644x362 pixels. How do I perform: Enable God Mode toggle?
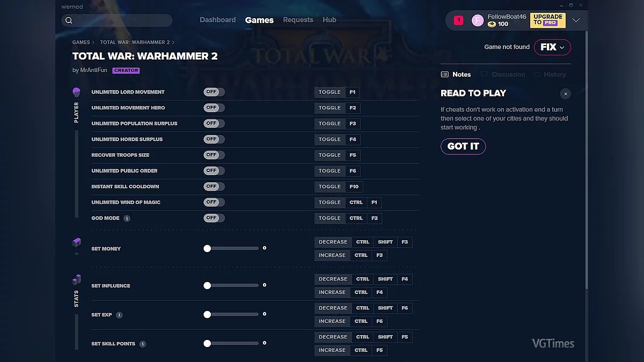[214, 218]
